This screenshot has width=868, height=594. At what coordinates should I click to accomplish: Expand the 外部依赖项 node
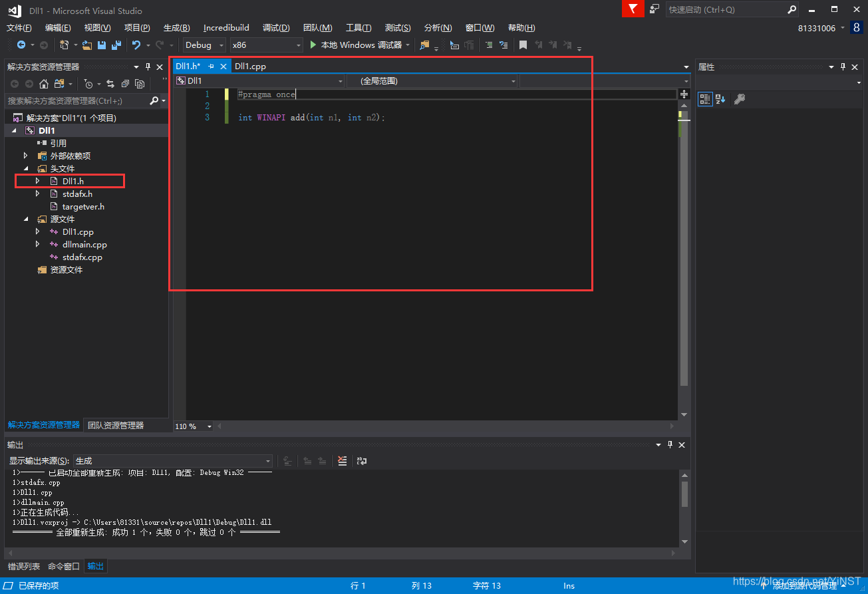pyautogui.click(x=26, y=156)
